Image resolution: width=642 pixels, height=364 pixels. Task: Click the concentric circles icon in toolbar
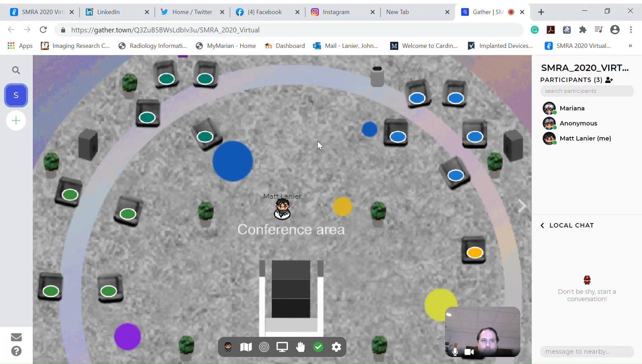pos(264,347)
